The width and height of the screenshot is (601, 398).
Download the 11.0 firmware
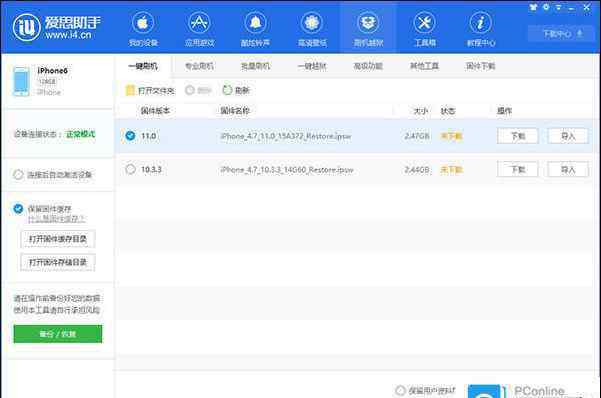coord(518,136)
